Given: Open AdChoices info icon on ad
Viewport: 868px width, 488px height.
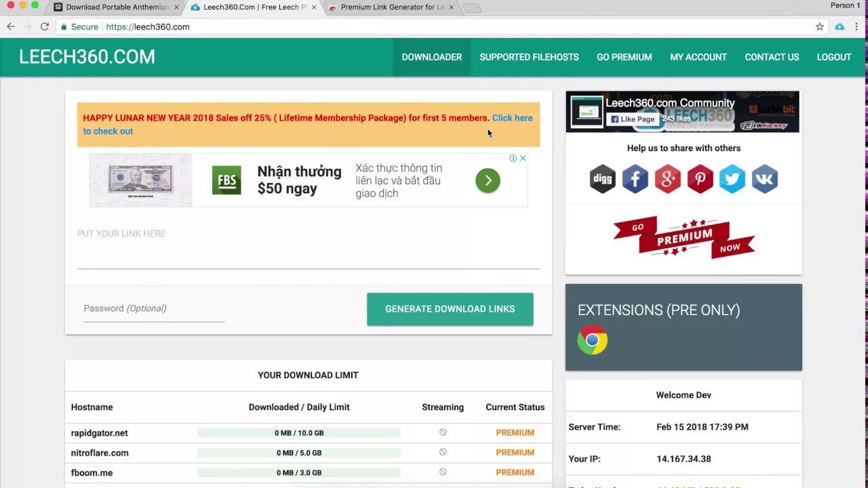Looking at the screenshot, I should coord(513,158).
